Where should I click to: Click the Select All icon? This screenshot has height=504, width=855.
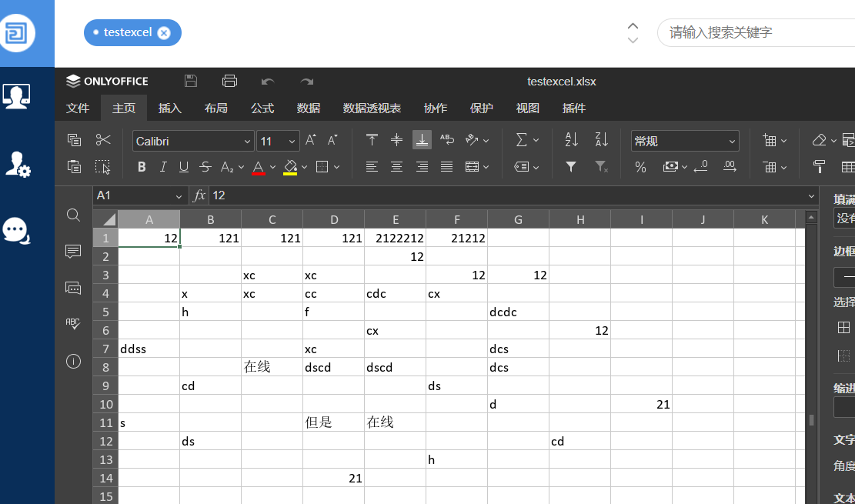click(103, 166)
